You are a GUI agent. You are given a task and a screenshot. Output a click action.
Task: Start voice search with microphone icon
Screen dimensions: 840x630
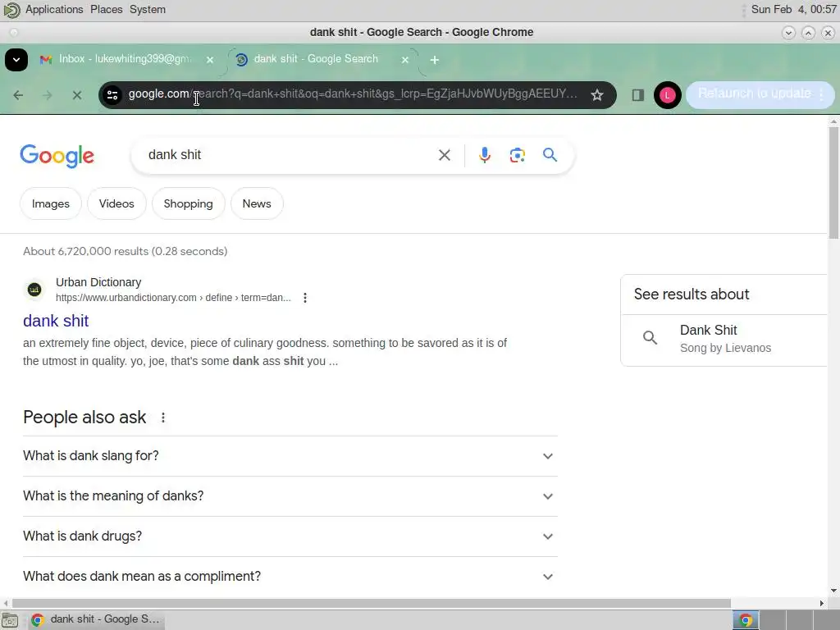(x=484, y=155)
